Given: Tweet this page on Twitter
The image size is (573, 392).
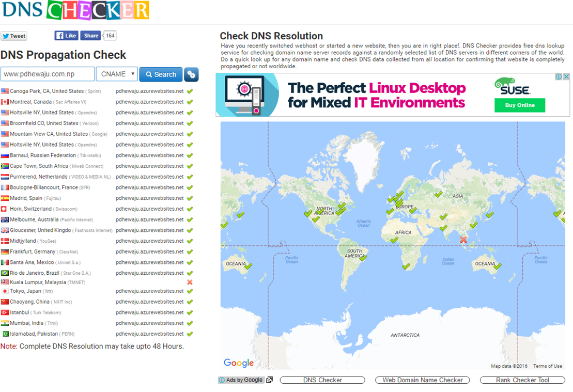Looking at the screenshot, I should (14, 36).
